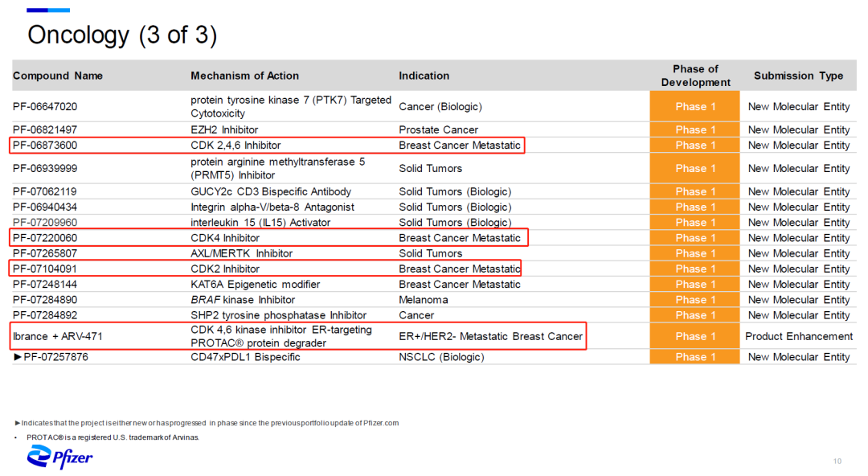Select compound PF-07248144
Screen dimensions: 868x476
(x=45, y=285)
